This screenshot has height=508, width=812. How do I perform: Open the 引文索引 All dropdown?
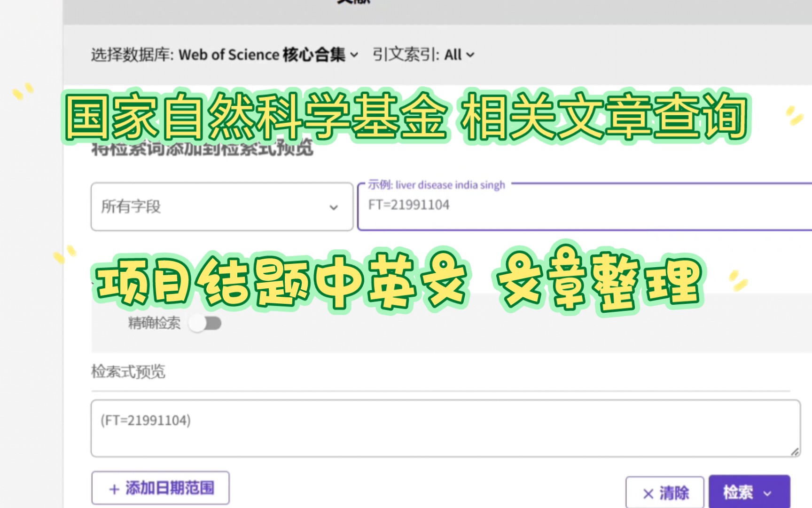pyautogui.click(x=459, y=55)
